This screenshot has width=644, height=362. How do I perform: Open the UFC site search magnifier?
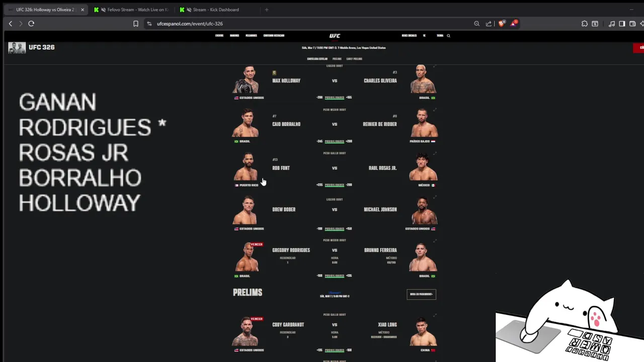tap(448, 36)
